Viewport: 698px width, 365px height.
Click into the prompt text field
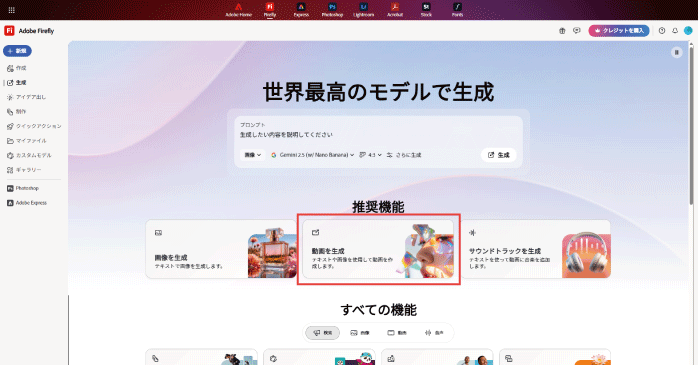point(378,134)
